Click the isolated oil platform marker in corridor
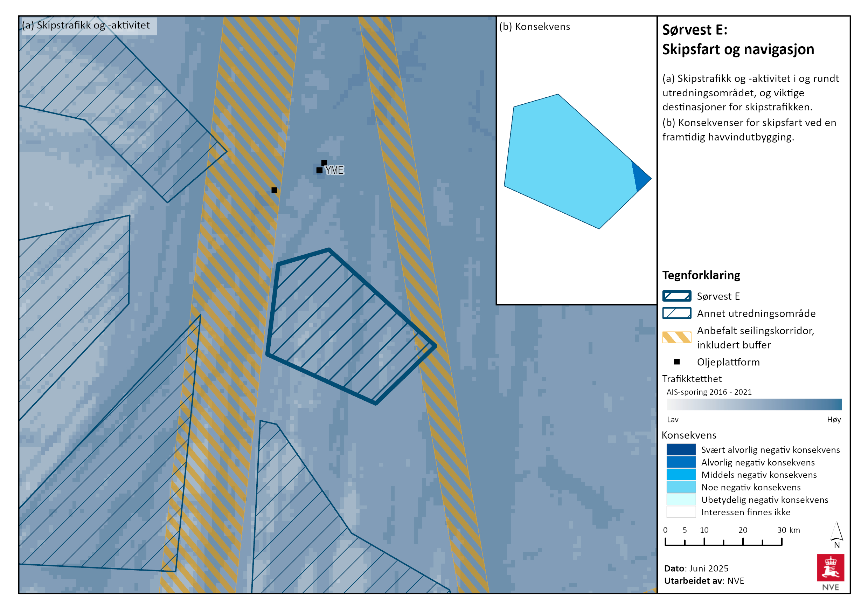 pyautogui.click(x=274, y=190)
